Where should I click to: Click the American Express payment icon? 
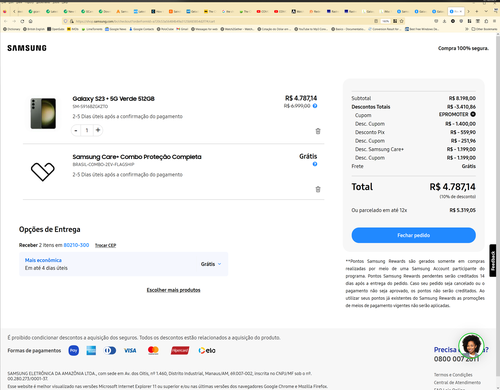(x=91, y=350)
